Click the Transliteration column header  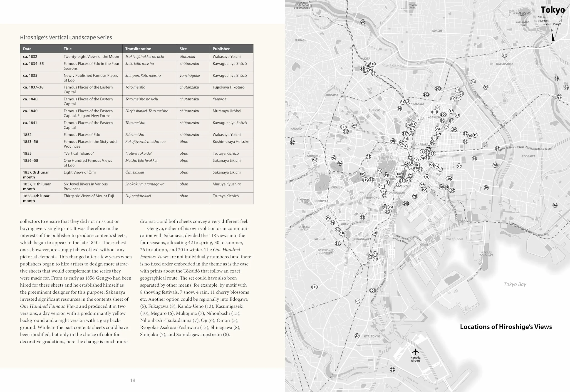coord(150,49)
